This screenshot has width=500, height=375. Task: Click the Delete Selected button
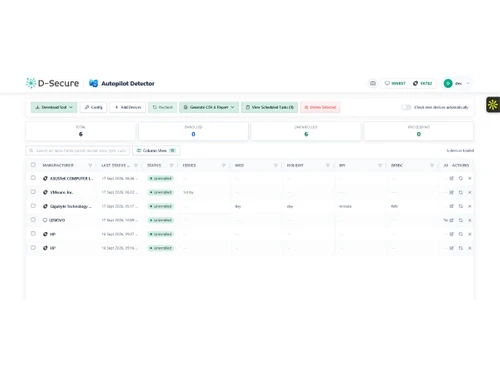320,107
